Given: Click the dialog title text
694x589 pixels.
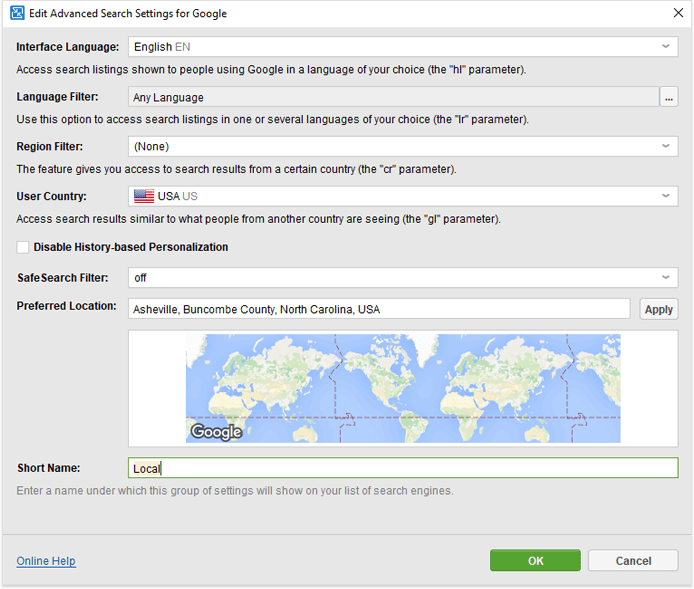Looking at the screenshot, I should [x=128, y=13].
